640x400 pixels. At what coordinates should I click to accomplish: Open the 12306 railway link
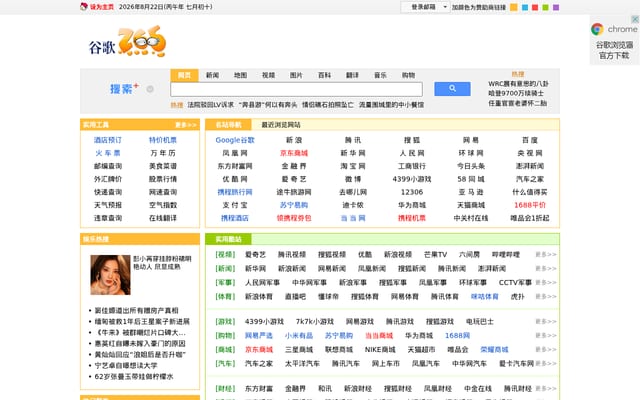click(412, 192)
